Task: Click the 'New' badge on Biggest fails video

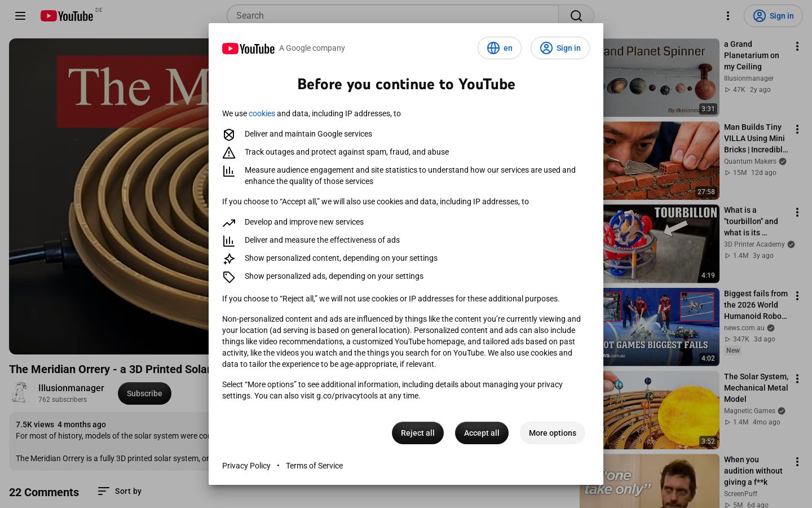Action: (x=733, y=351)
